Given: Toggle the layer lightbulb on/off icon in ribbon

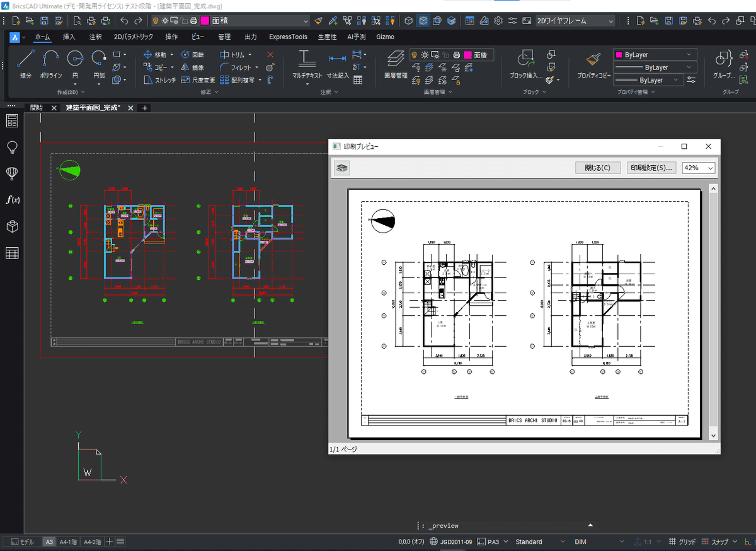Looking at the screenshot, I should (x=415, y=55).
